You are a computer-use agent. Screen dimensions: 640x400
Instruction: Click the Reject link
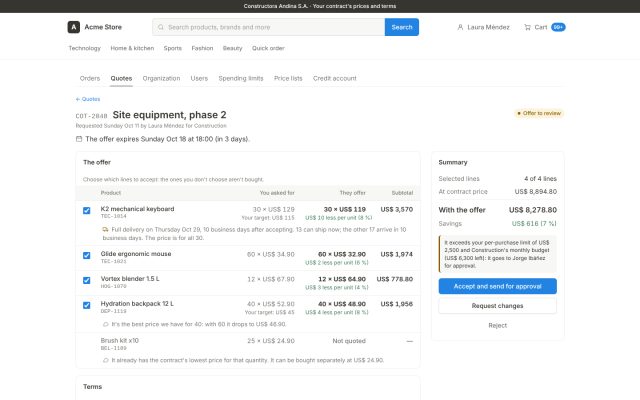pos(498,325)
